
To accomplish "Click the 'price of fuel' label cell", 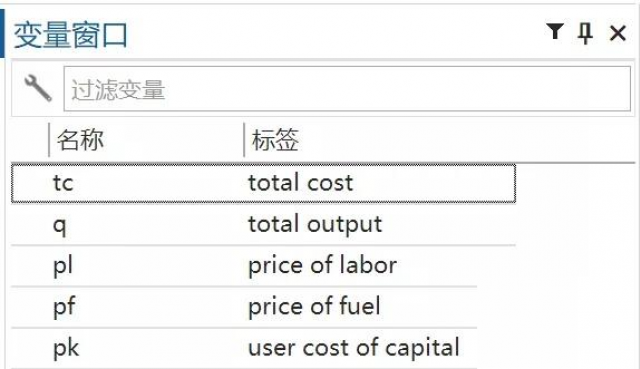I will 314,306.
